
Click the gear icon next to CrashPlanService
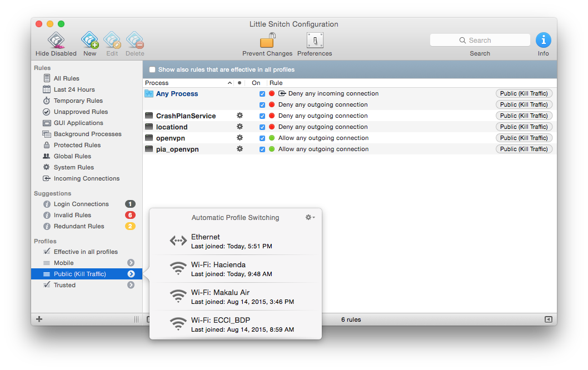coord(240,116)
